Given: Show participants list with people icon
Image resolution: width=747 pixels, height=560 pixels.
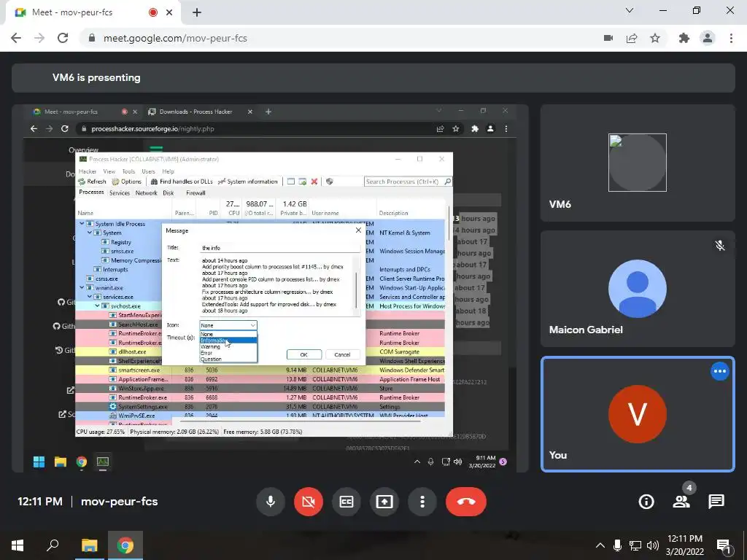Looking at the screenshot, I should click(x=681, y=502).
